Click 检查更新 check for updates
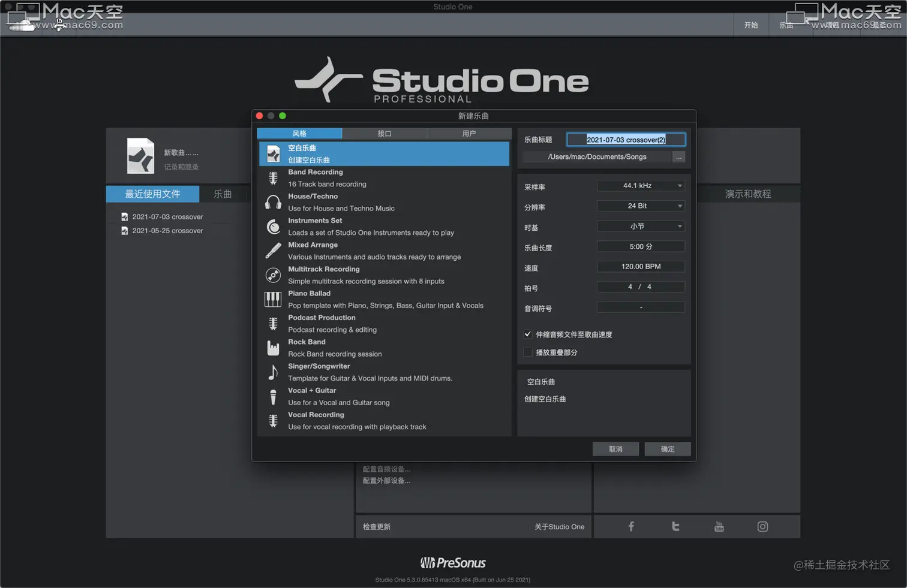The width and height of the screenshot is (907, 588). 377,527
